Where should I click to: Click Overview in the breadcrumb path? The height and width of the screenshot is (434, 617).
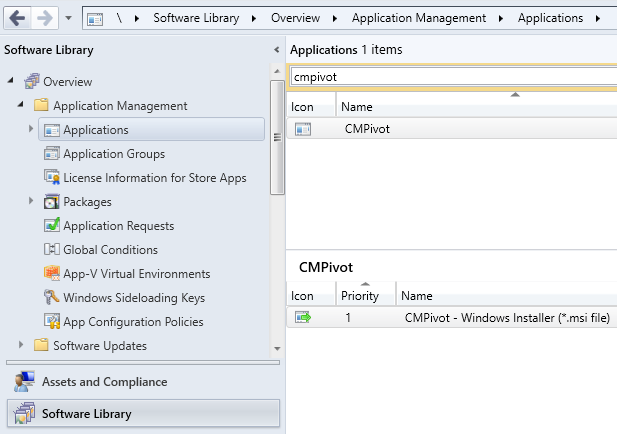pos(301,18)
